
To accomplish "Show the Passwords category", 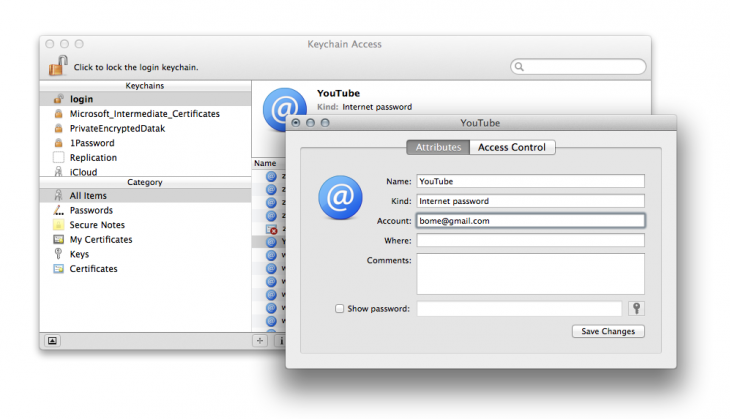I will [145, 210].
